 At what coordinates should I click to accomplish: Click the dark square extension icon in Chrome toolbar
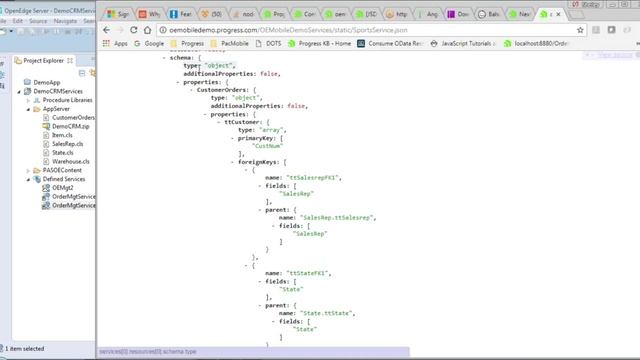tap(611, 30)
